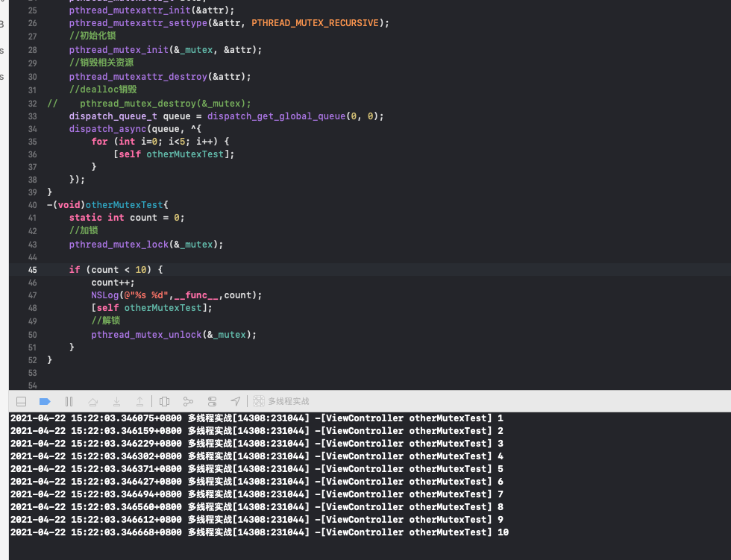The width and height of the screenshot is (731, 560).
Task: Click pthread_mutex_unlock on line 50
Action: click(x=146, y=335)
